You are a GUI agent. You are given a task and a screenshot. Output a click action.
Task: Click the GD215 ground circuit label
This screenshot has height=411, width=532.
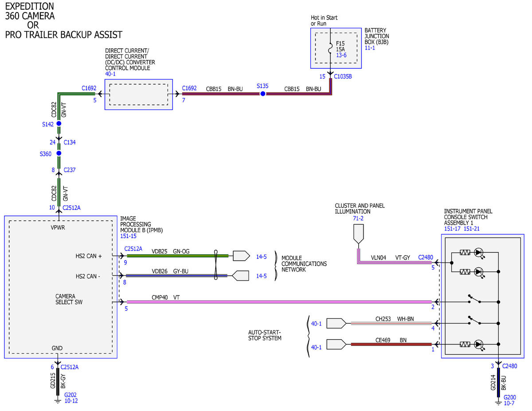click(x=53, y=381)
